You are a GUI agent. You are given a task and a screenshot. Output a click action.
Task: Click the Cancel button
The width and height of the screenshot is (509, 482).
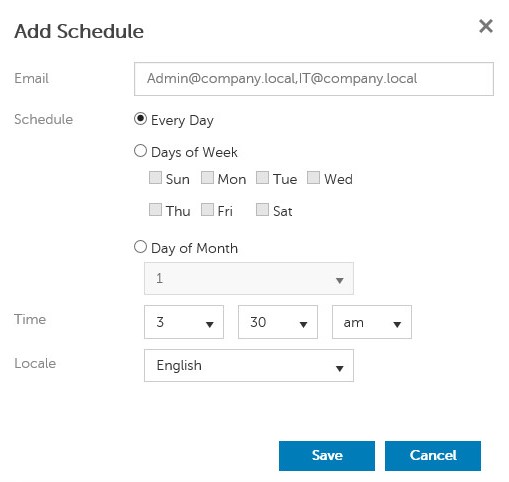click(433, 456)
